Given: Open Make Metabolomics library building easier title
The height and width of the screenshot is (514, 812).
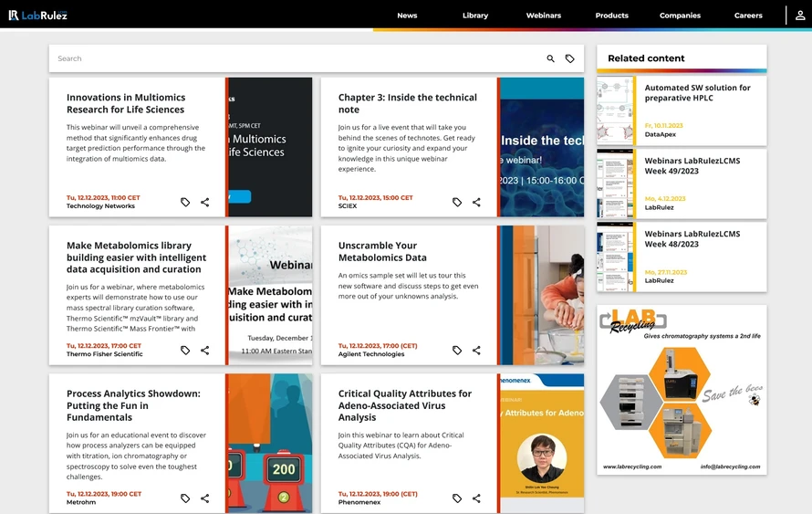Looking at the screenshot, I should 136,257.
